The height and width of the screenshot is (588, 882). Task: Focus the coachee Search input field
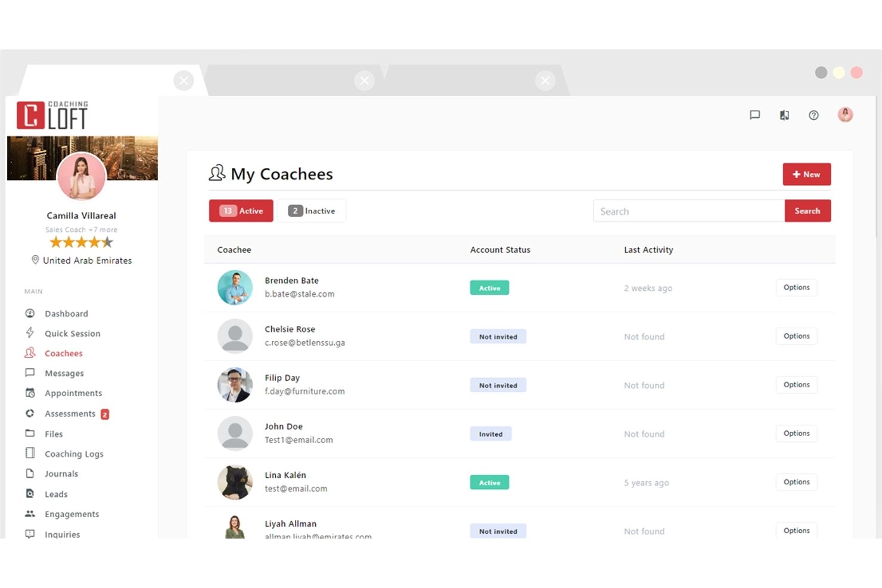tap(689, 211)
